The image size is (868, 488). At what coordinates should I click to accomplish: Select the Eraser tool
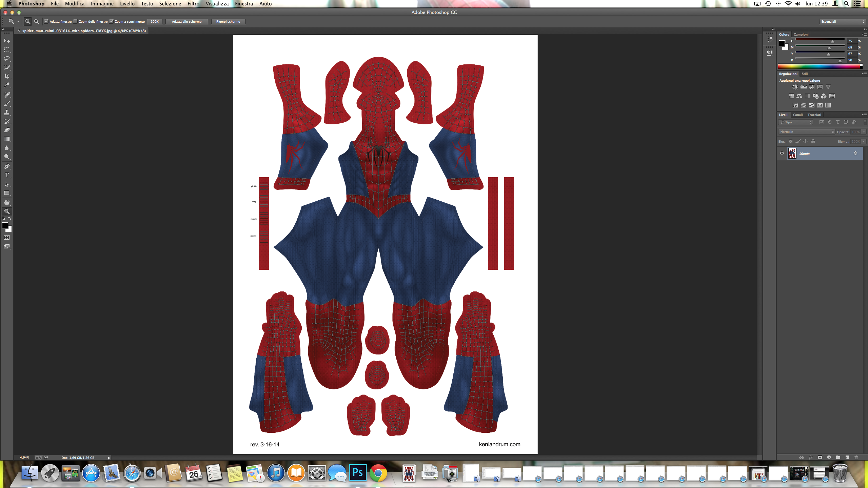click(7, 130)
